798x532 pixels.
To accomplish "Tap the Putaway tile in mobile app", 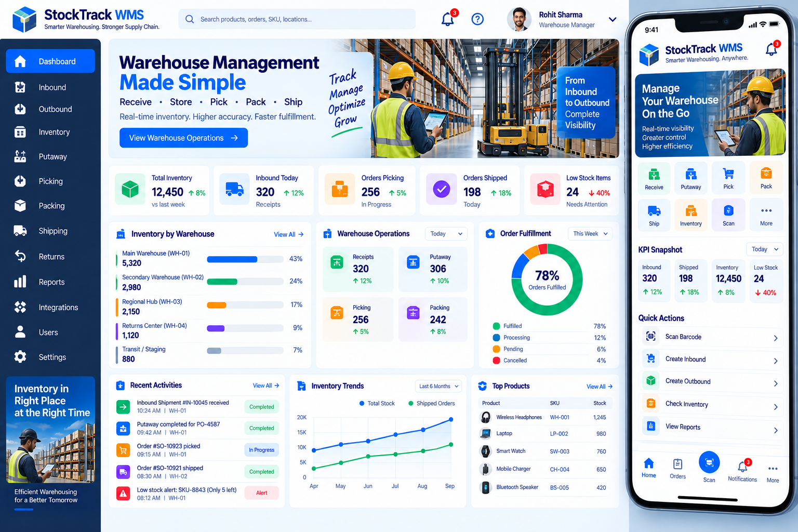I will pos(690,178).
